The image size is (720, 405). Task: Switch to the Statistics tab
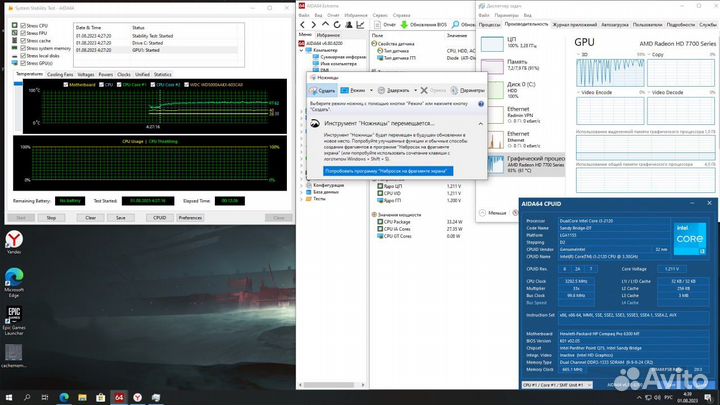163,74
